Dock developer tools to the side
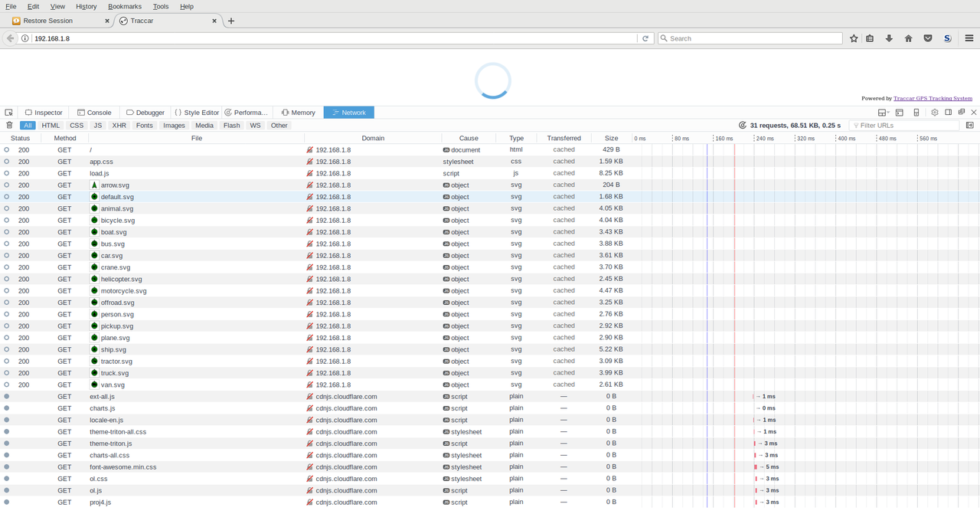Viewport: 980px width, 527px height. (x=948, y=113)
